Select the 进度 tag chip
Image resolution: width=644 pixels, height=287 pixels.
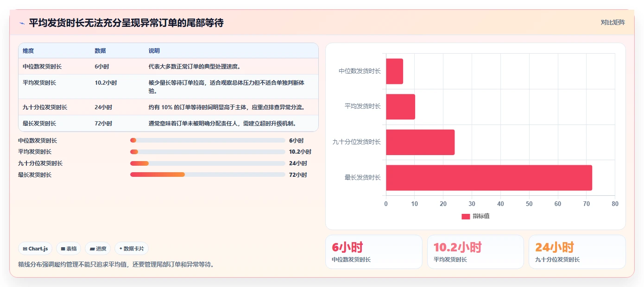pos(98,249)
